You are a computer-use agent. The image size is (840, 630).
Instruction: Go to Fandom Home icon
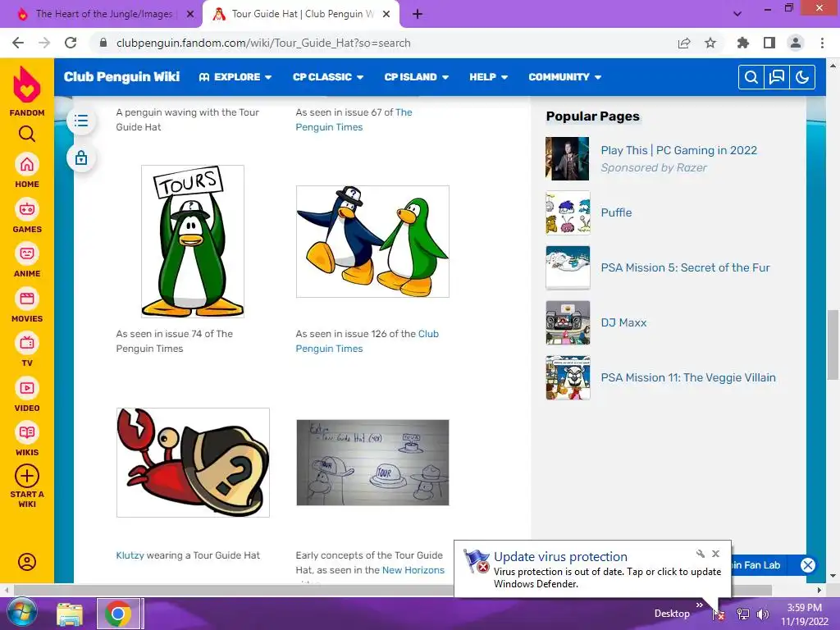[27, 164]
